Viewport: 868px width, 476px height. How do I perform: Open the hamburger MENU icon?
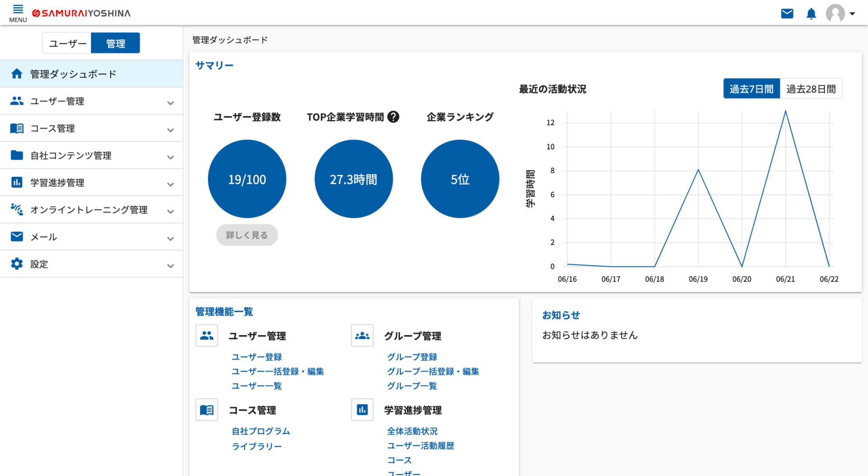(18, 13)
